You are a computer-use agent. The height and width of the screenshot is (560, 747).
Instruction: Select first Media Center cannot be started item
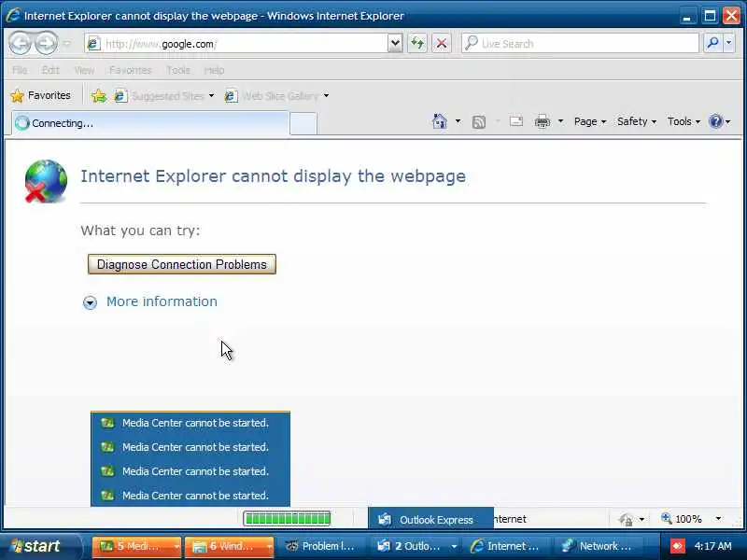(x=190, y=423)
